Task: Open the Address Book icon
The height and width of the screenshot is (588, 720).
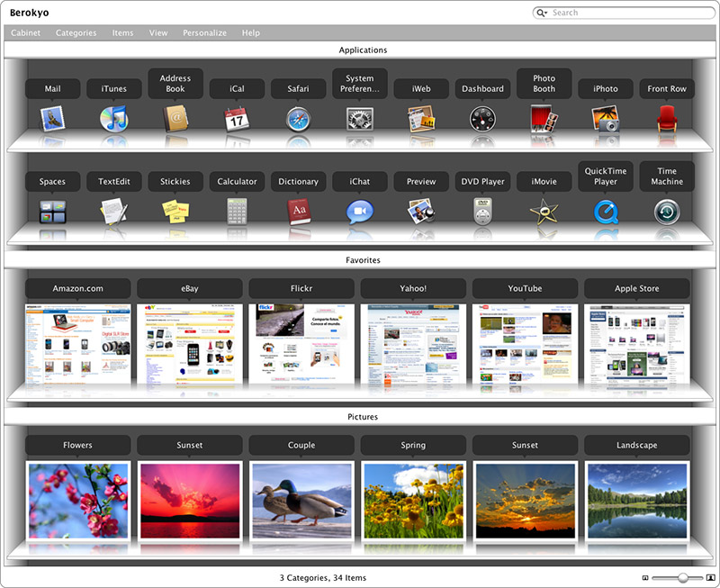Action: [175, 119]
